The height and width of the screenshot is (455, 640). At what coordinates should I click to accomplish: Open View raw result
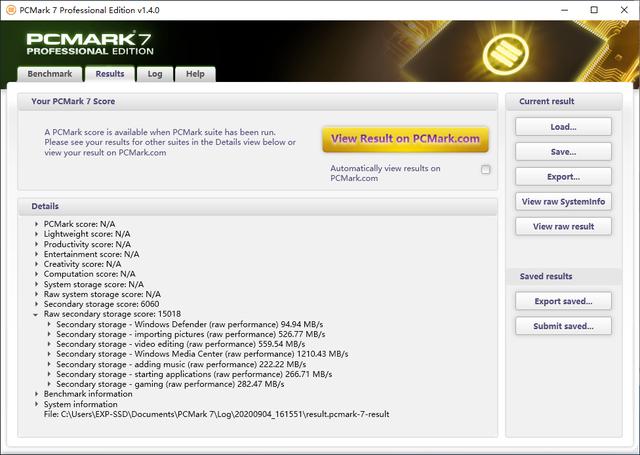pyautogui.click(x=563, y=226)
